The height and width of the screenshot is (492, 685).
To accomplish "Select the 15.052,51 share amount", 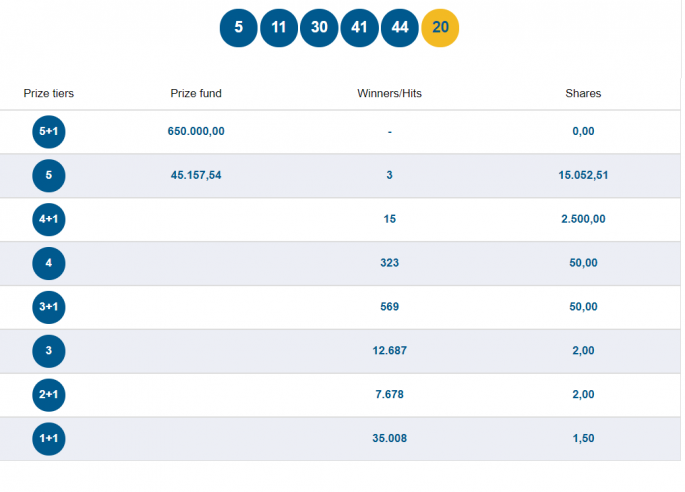I will pos(583,176).
